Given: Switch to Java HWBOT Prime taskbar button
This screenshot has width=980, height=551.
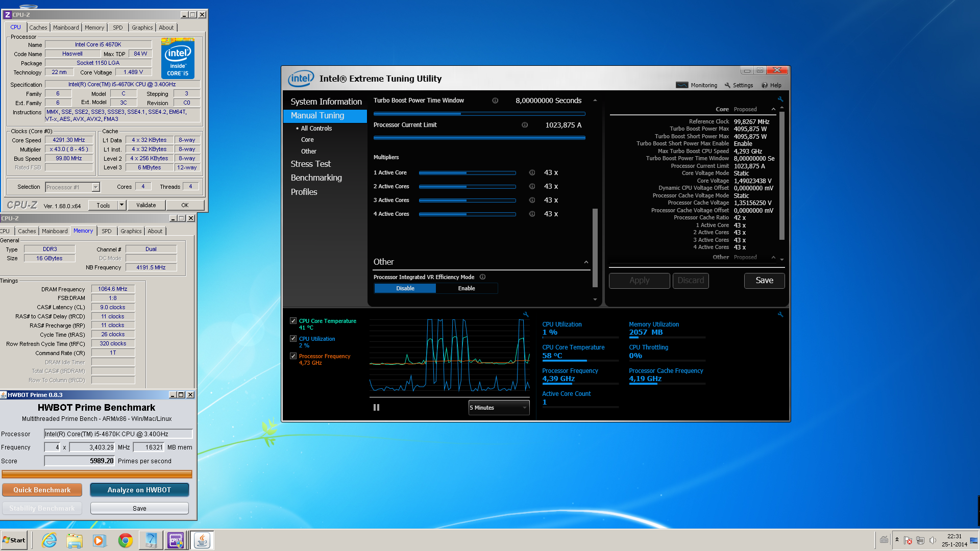Looking at the screenshot, I should point(202,540).
